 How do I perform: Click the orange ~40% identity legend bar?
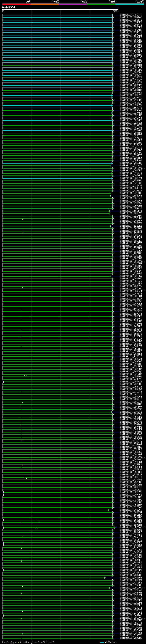45,4
